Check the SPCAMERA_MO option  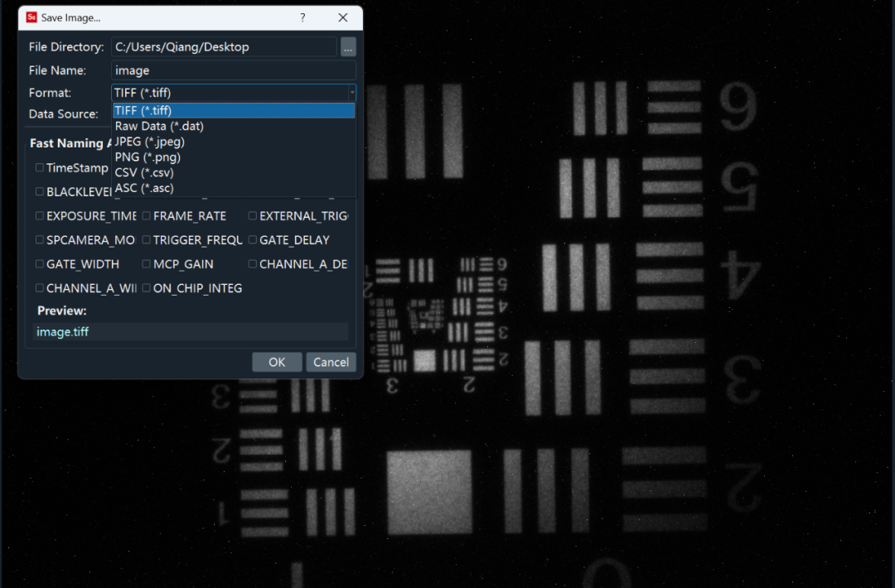pos(40,239)
